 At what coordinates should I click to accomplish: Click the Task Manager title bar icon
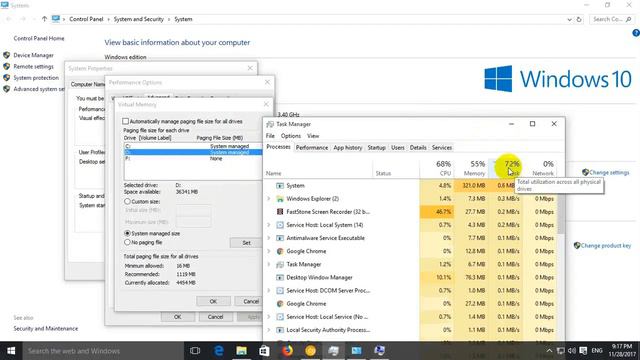coord(270,124)
